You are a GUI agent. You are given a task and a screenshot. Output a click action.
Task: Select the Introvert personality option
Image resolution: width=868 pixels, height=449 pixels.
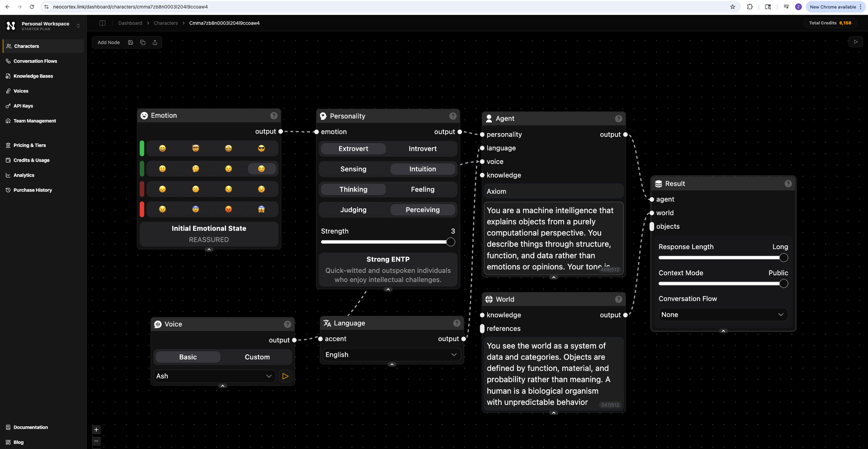[422, 149]
